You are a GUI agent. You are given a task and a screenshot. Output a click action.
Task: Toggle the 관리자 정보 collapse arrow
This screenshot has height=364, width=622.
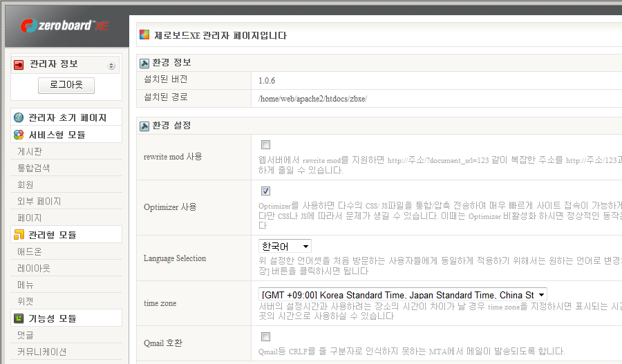pyautogui.click(x=111, y=66)
